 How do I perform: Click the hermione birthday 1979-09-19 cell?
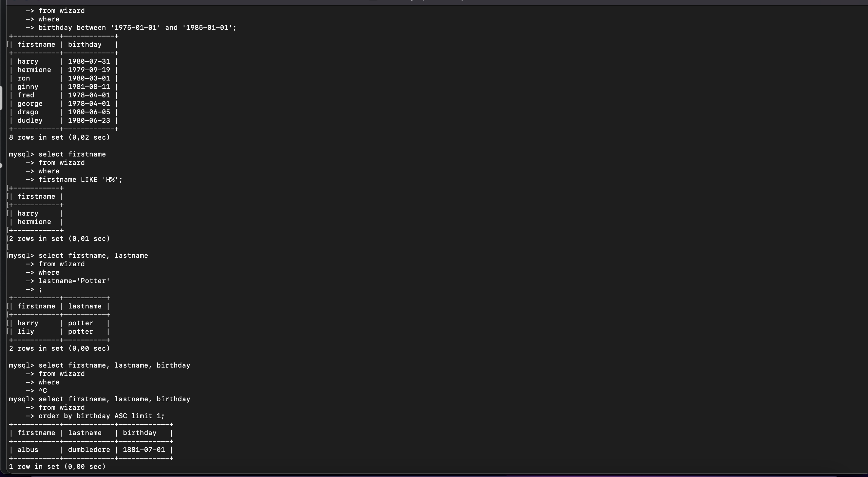[89, 70]
